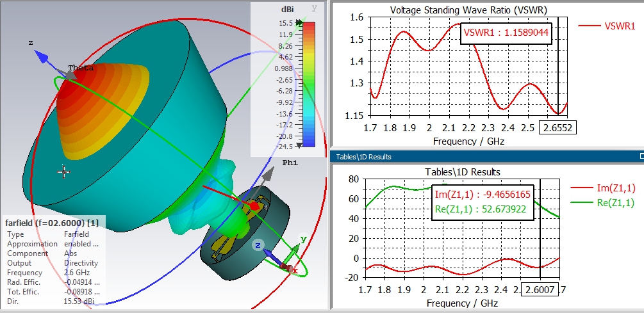644x313 pixels.
Task: Select the VSWR1 legend entry
Action: coord(607,26)
